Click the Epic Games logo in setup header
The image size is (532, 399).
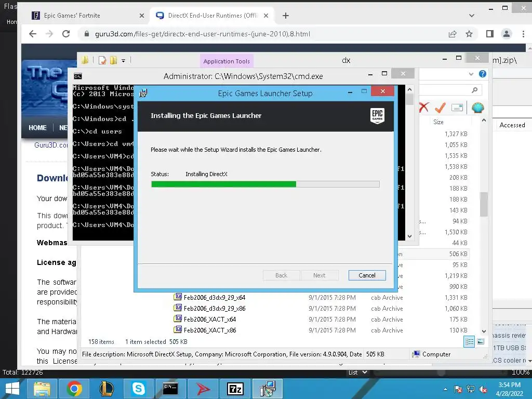[377, 116]
